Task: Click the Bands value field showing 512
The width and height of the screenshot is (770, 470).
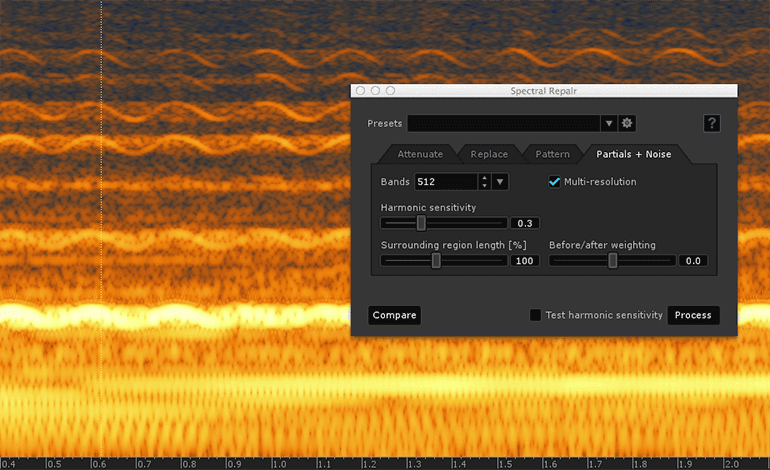Action: pyautogui.click(x=446, y=182)
